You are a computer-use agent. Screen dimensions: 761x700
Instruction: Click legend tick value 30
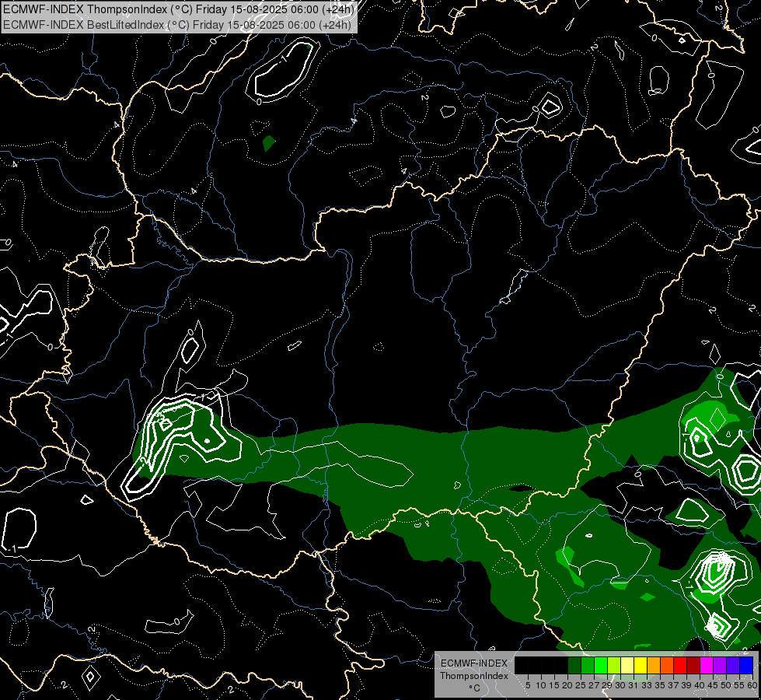(x=620, y=685)
